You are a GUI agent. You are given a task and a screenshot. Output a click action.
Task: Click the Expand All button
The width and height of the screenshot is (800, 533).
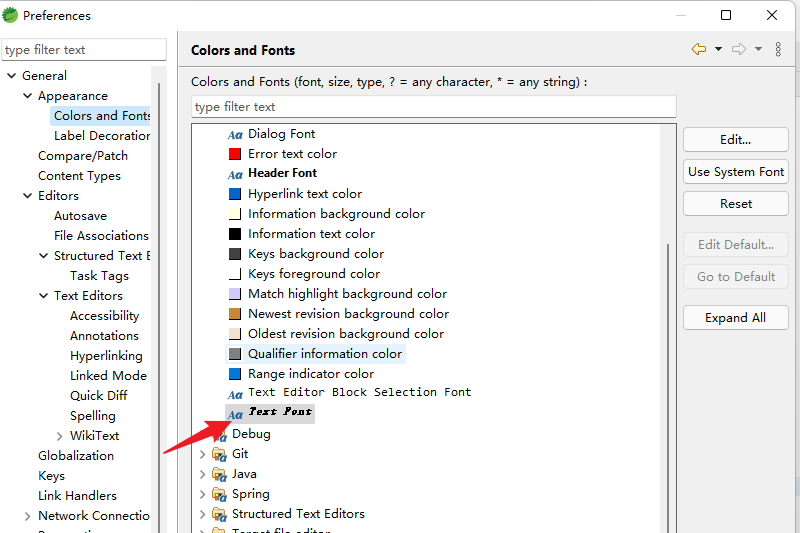pyautogui.click(x=735, y=318)
